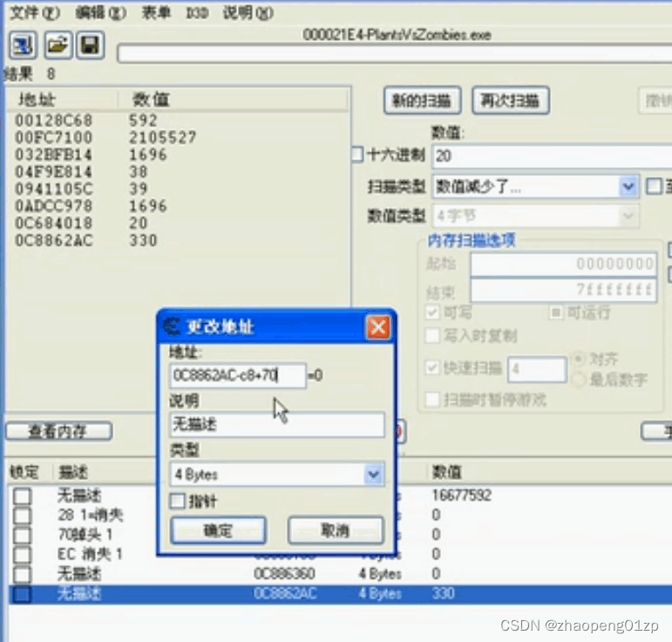
Task: Click the 地址 input field in the dialog
Action: pos(238,375)
